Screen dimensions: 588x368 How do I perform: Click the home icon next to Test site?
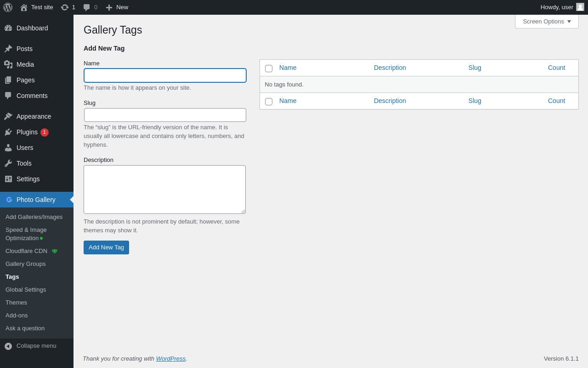(24, 7)
